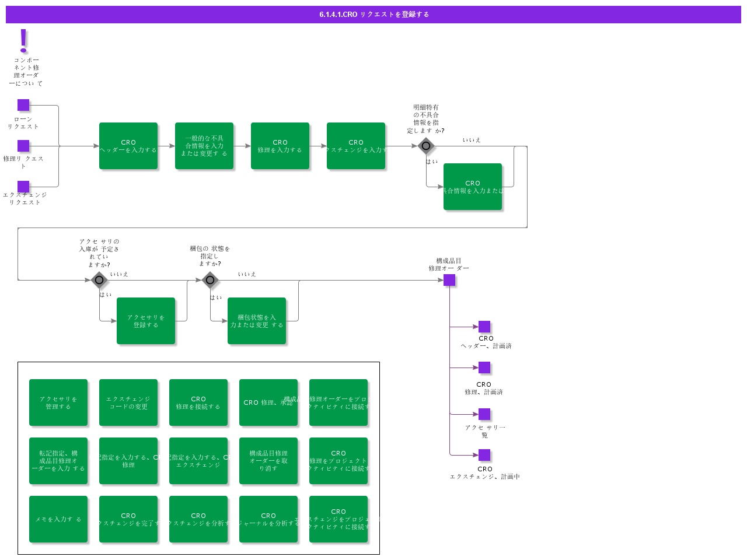Select the エクスチェンジ リクエスト purple square
This screenshot has height=560, width=747.
23,187
